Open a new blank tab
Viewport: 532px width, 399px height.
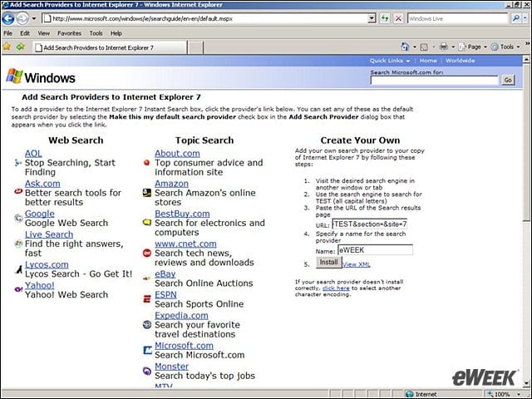[195, 48]
